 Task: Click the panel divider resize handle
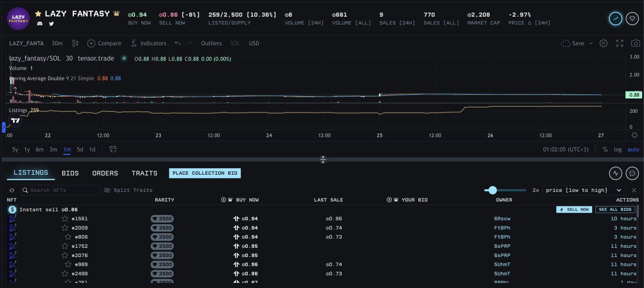coord(323,159)
